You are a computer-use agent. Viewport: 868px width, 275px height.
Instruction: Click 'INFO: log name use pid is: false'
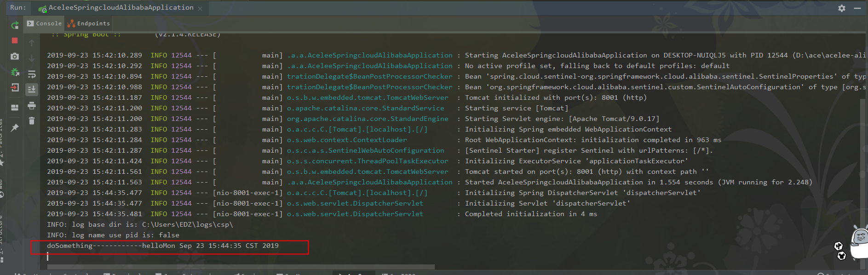tap(113, 235)
